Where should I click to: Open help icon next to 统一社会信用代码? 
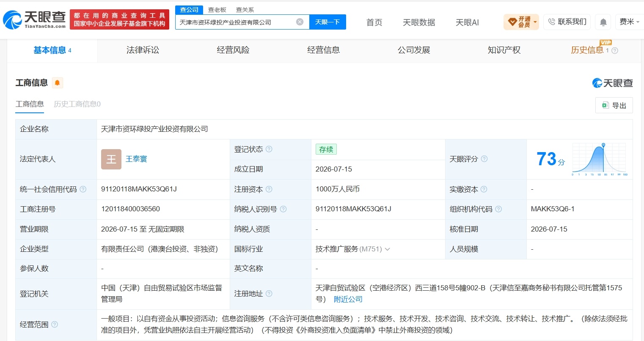83,189
